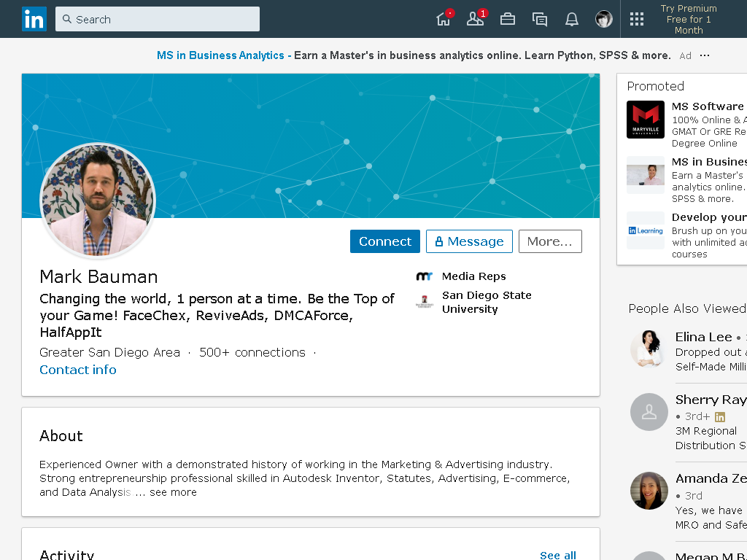Screen dimensions: 747x560
Task: Click the About section heading
Action: pos(61,436)
